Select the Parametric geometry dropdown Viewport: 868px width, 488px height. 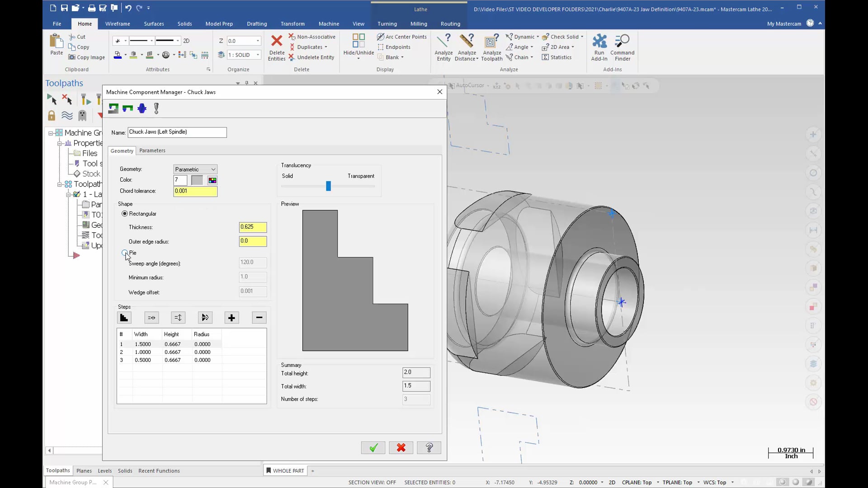(194, 169)
